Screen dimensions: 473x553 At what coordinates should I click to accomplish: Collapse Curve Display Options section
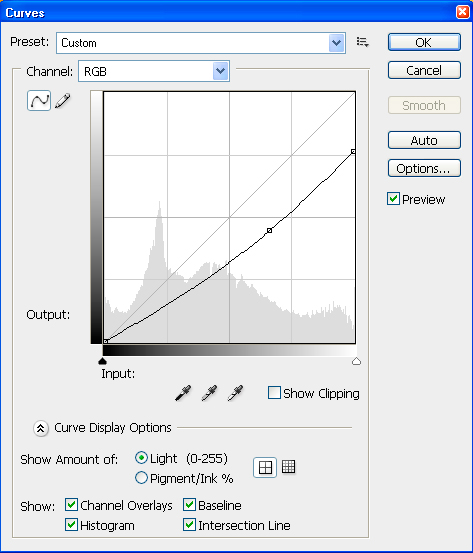click(41, 428)
